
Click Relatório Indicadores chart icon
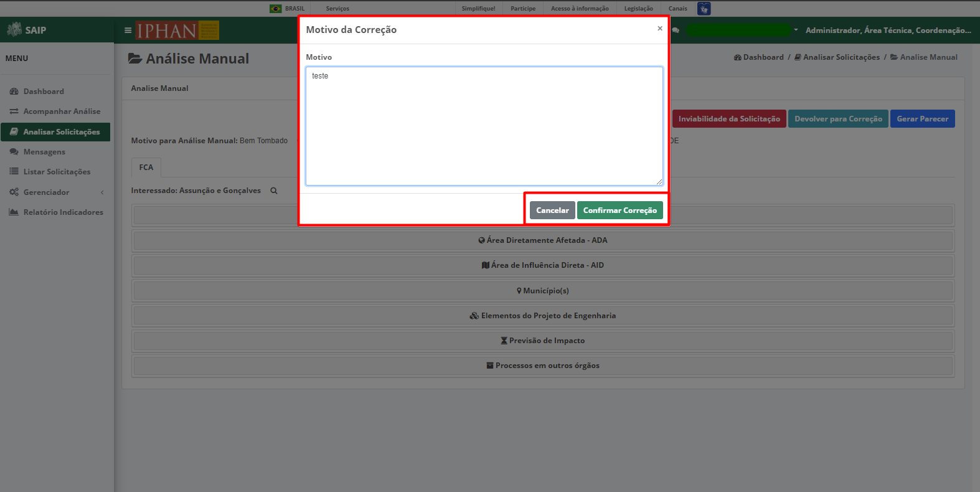14,212
